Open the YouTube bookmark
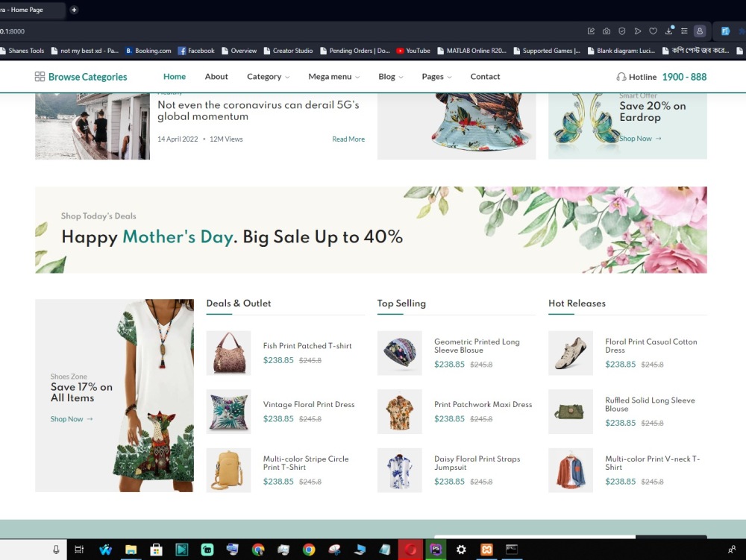 [x=413, y=51]
